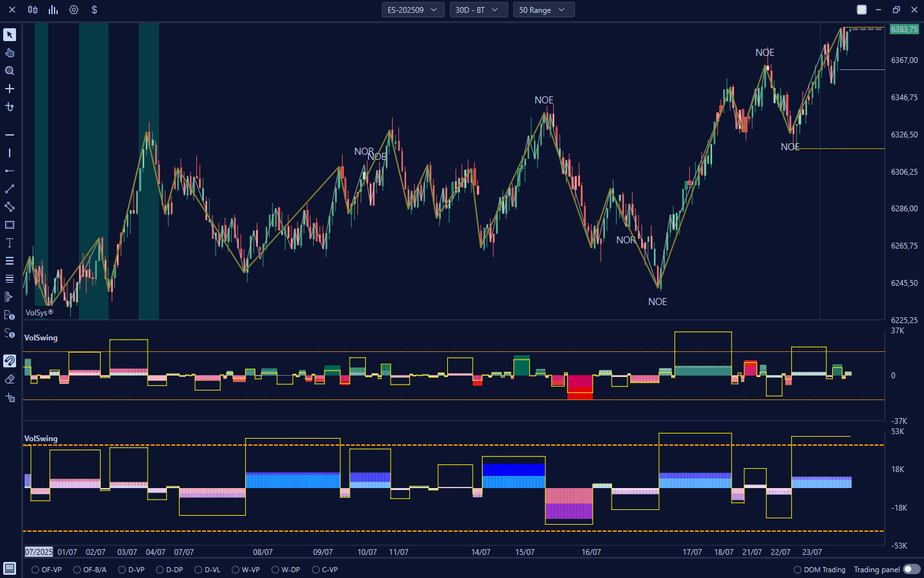Open the bar indicators icon
The width and height of the screenshot is (924, 578).
pyautogui.click(x=53, y=10)
